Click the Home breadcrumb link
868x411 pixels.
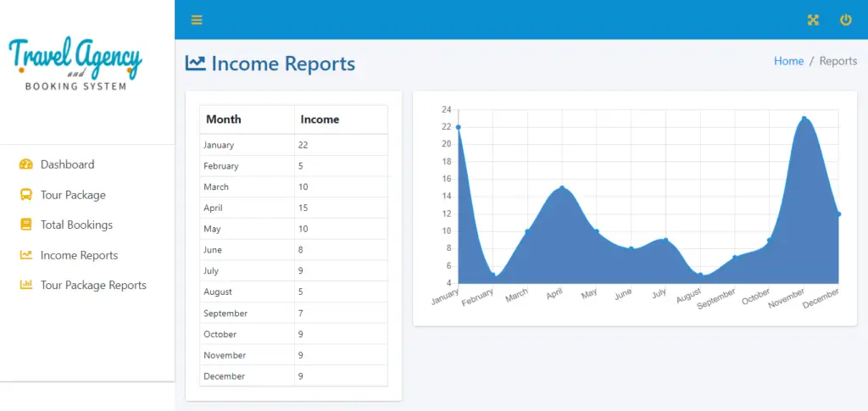(788, 61)
